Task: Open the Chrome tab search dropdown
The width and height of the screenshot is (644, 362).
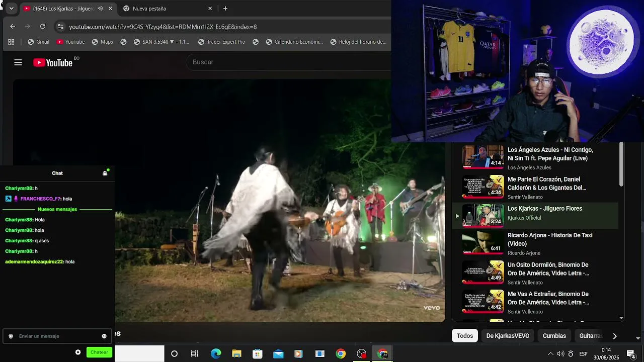Action: pyautogui.click(x=11, y=9)
